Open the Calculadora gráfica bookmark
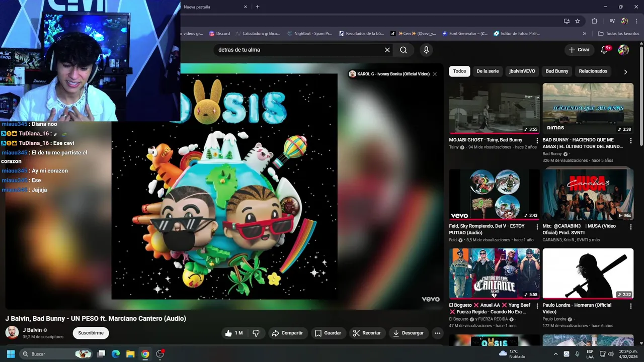Image resolution: width=644 pixels, height=362 pixels. pos(257,34)
